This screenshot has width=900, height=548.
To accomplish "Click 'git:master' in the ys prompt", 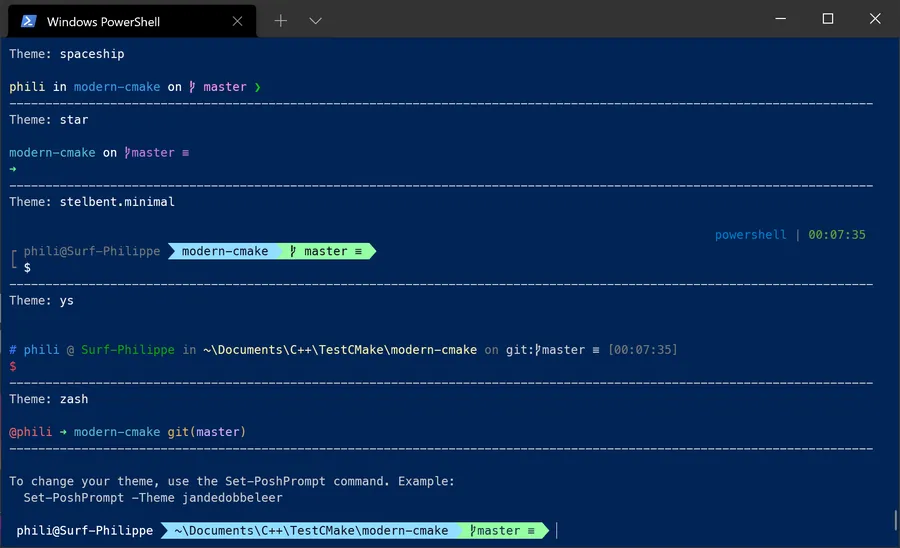I will tap(545, 350).
